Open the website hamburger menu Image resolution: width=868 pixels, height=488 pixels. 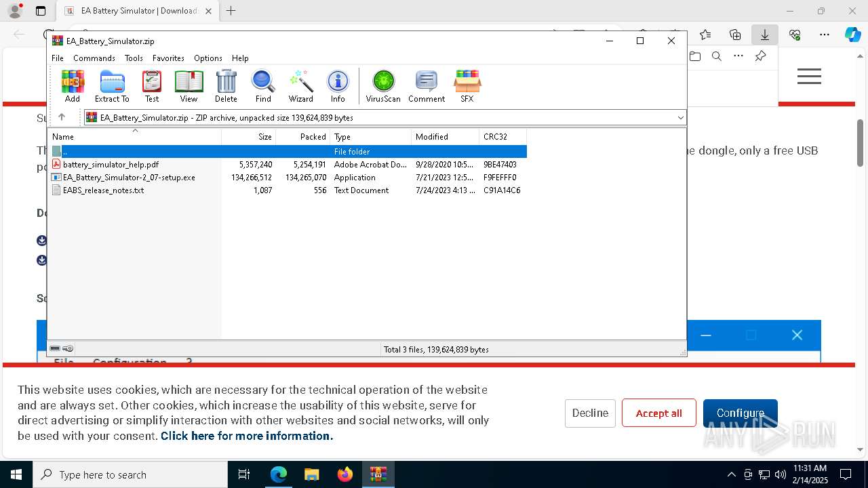point(809,77)
